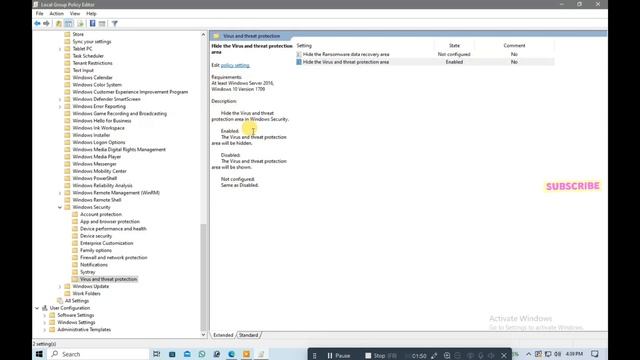Open the Help toolbar icon

tap(93, 24)
